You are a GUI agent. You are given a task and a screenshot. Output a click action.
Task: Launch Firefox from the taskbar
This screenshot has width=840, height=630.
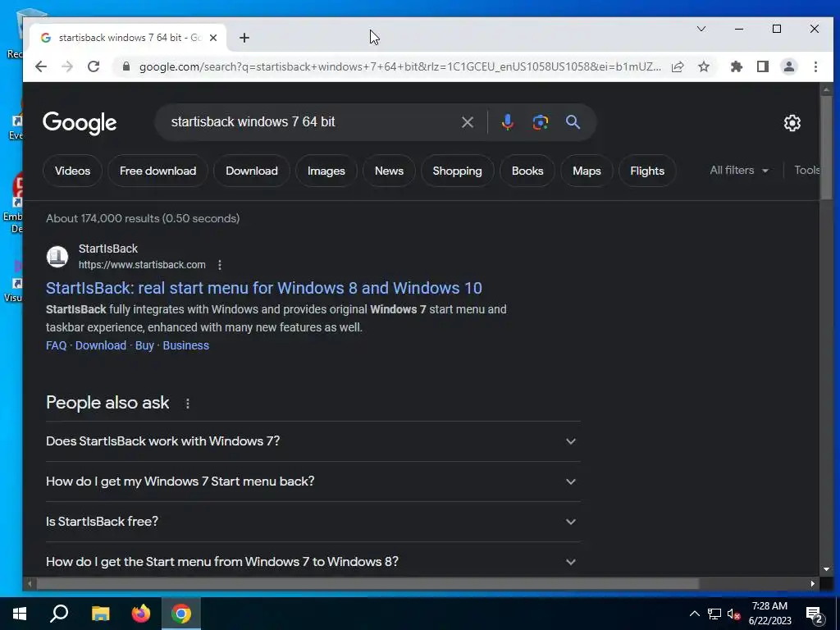(x=141, y=614)
